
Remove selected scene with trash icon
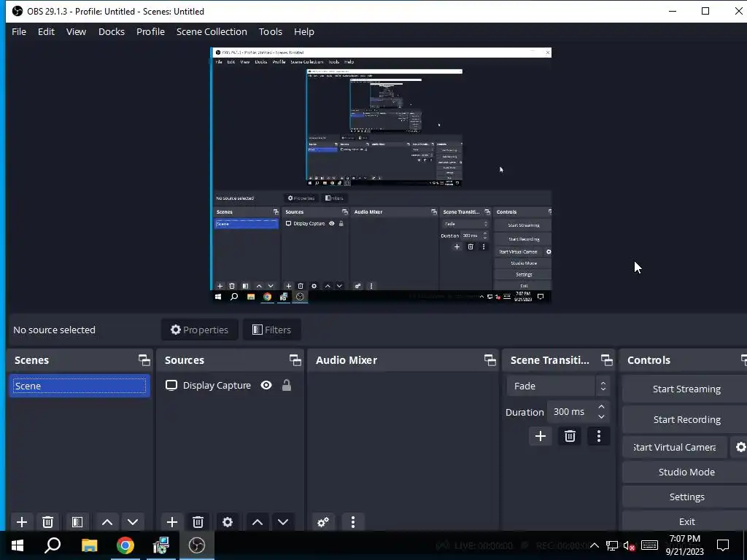(47, 522)
